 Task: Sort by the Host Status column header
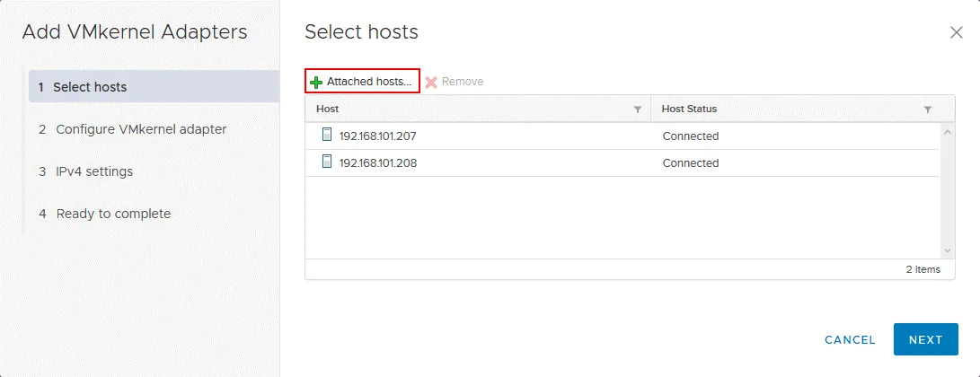pos(689,109)
